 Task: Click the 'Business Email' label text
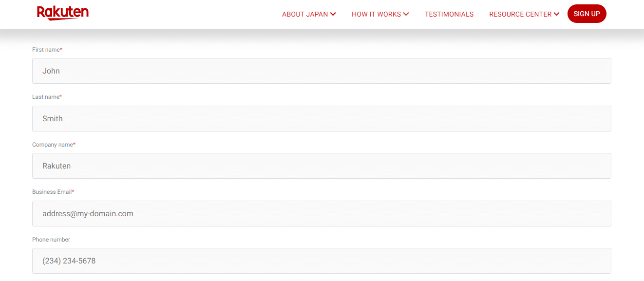(52, 192)
